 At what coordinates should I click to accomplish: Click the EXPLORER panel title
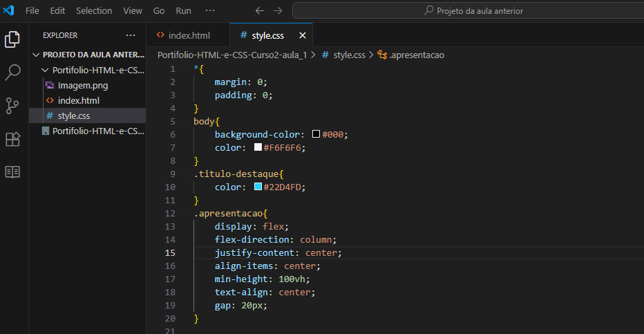click(x=60, y=35)
